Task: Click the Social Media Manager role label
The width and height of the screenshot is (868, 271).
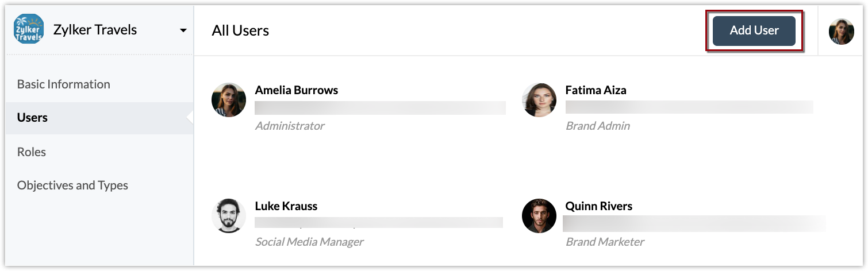Action: pos(309,242)
